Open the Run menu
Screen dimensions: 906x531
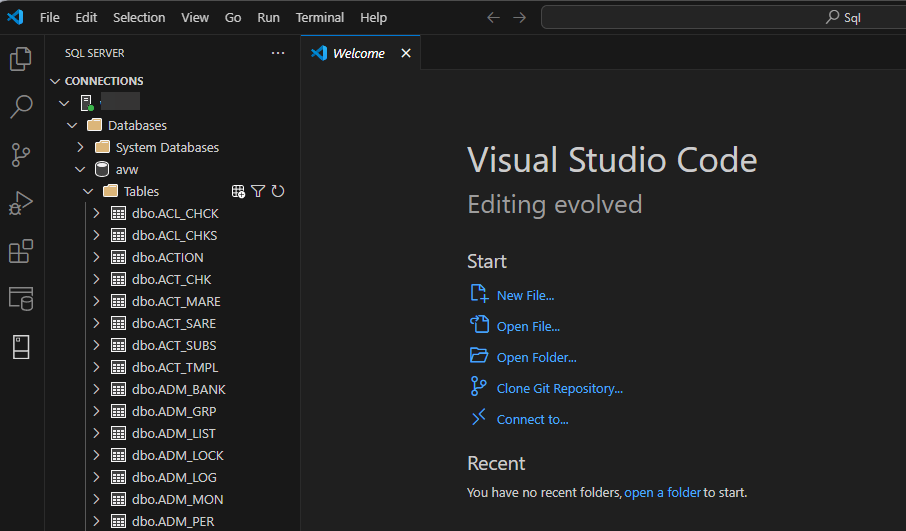[268, 17]
